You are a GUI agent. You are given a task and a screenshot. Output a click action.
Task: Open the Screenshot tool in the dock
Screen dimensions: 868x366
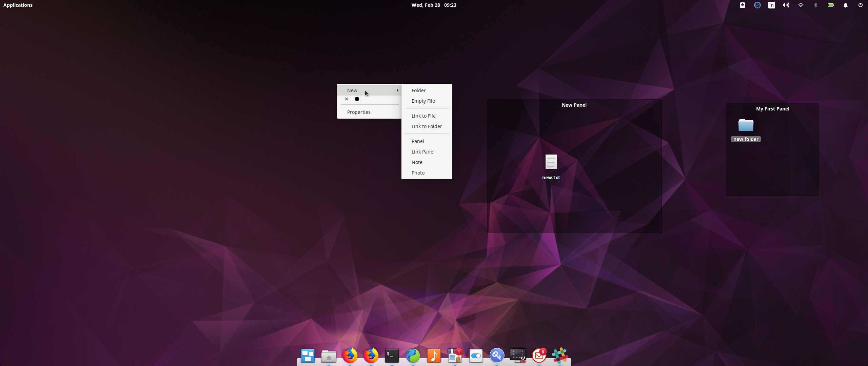pyautogui.click(x=518, y=356)
